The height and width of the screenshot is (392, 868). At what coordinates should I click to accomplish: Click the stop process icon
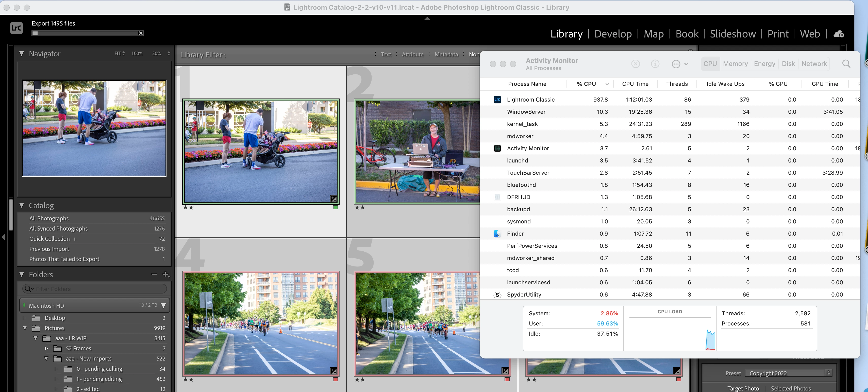click(635, 64)
